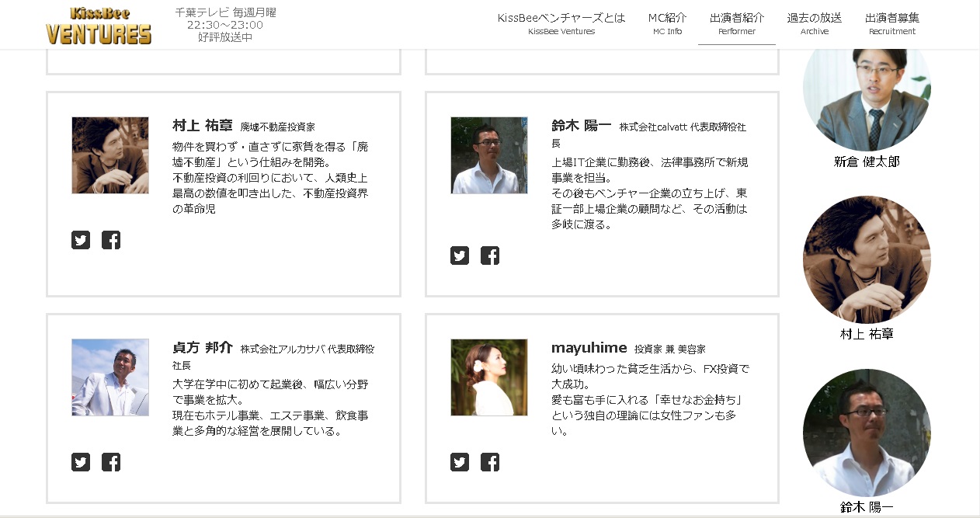Click mayuhime's square profile photo

pyautogui.click(x=489, y=377)
